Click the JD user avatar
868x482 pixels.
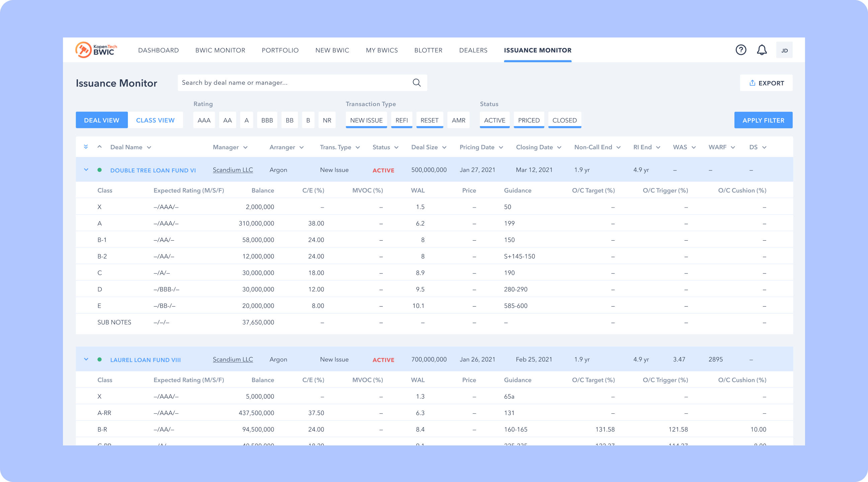(784, 50)
